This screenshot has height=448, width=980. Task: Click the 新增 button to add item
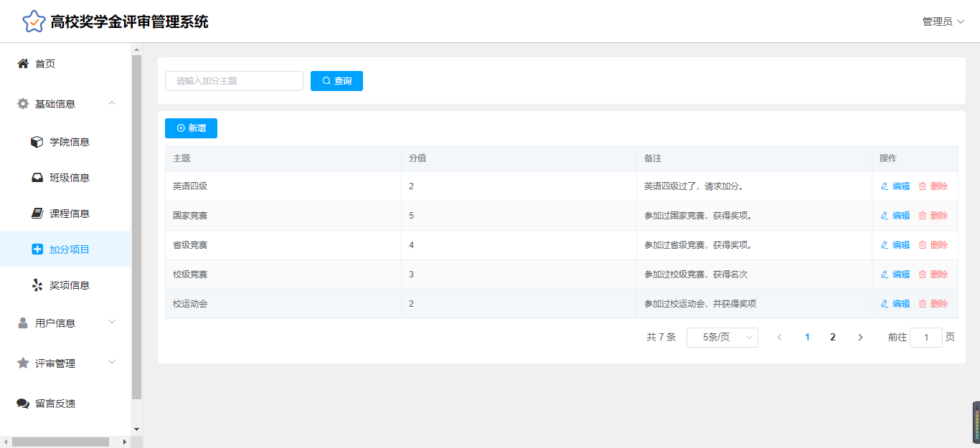click(x=191, y=128)
